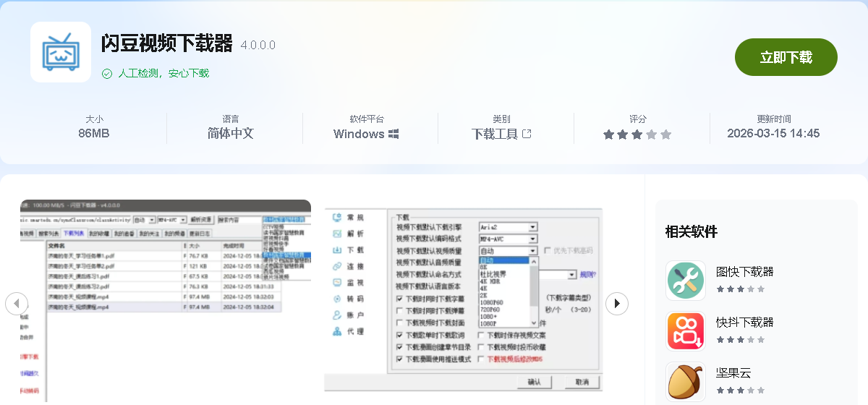
Task: Choose 720P60 from the quality list
Action: [489, 310]
